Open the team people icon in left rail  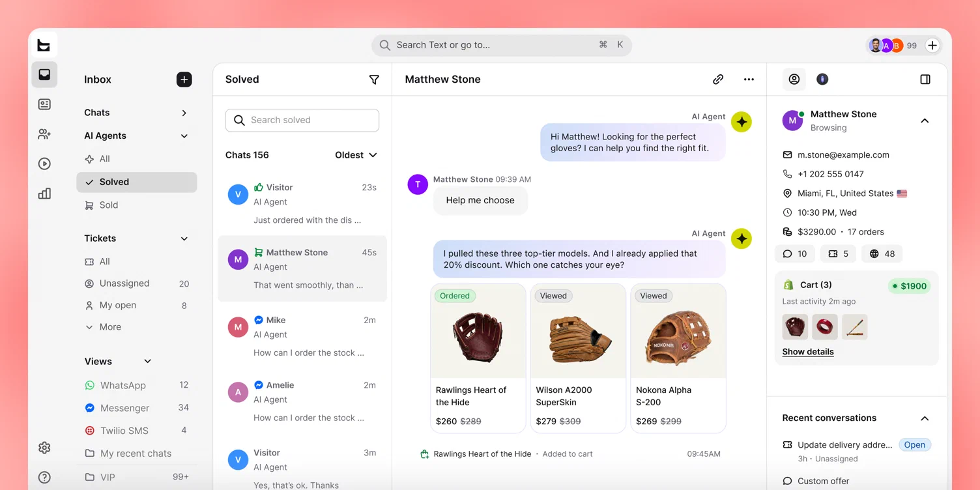(44, 134)
